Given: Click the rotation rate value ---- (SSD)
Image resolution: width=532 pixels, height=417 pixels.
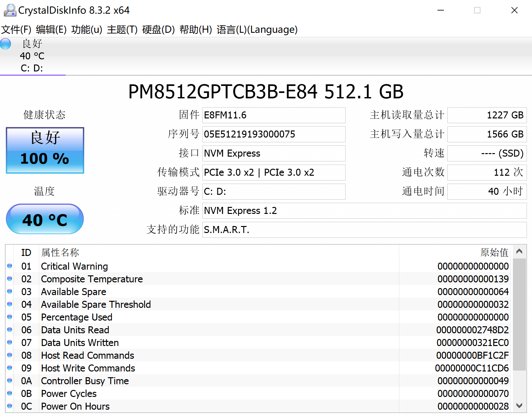Looking at the screenshot, I should [487, 153].
